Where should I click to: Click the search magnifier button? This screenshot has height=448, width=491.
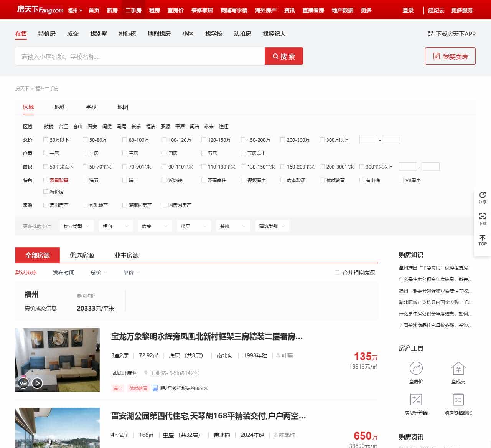pyautogui.click(x=284, y=56)
